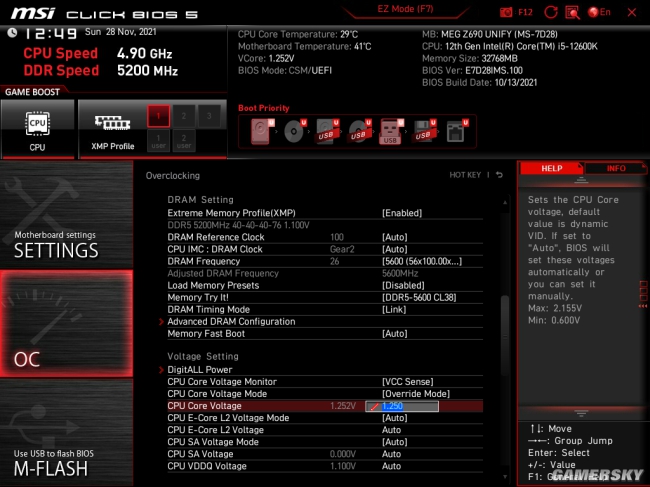Click the circular reset arrow icon
Screen dimensions: 650x487
tap(551, 12)
